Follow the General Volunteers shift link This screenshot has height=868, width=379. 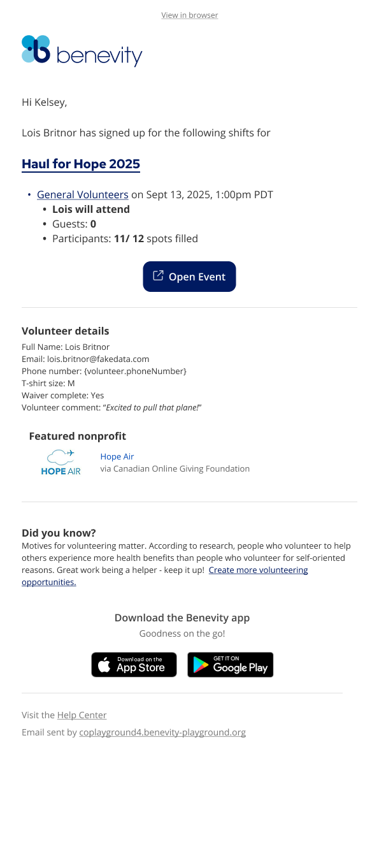(x=83, y=195)
